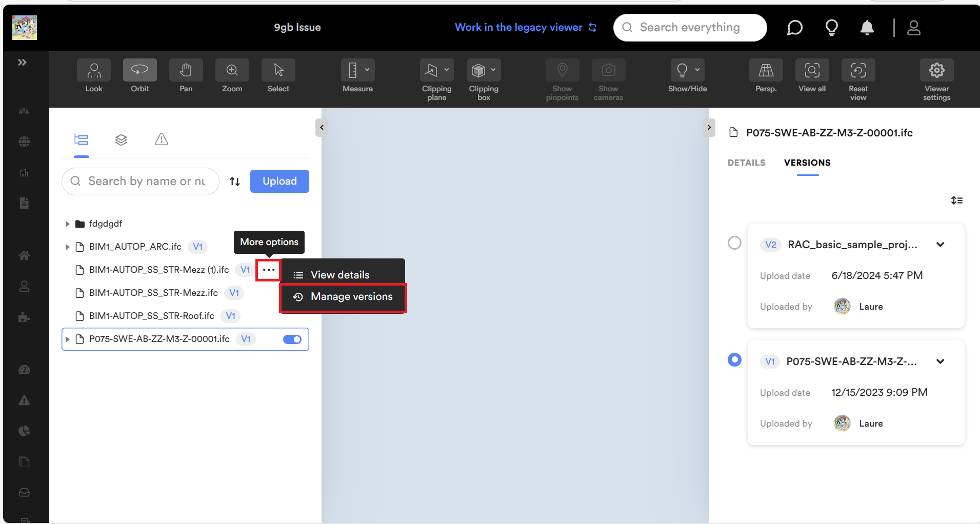Image resolution: width=980 pixels, height=524 pixels.
Task: Select the Orbit navigation tool
Action: click(139, 71)
